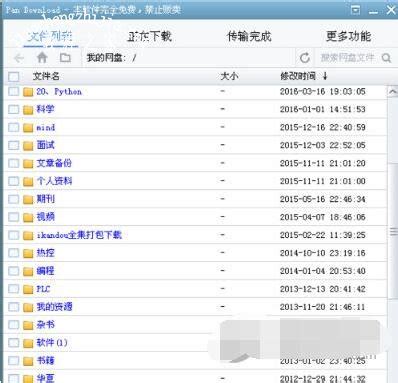Click the folder icon of ikandou全集打包下载
The height and width of the screenshot is (383, 398).
pyautogui.click(x=28, y=236)
